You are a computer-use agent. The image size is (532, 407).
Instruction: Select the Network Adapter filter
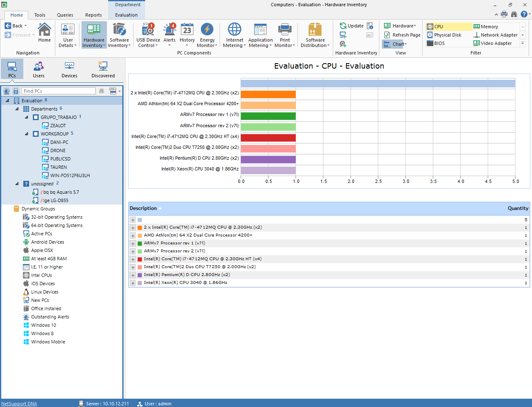pos(495,35)
